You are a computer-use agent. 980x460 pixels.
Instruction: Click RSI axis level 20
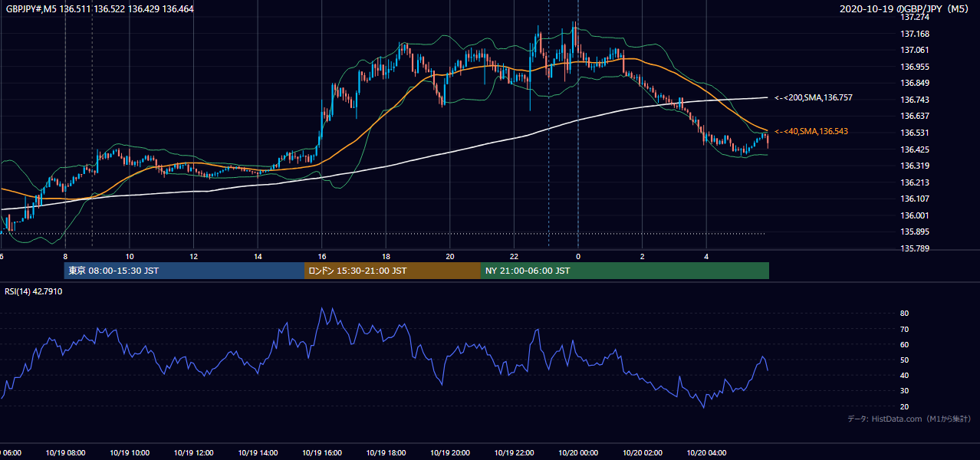pos(905,407)
